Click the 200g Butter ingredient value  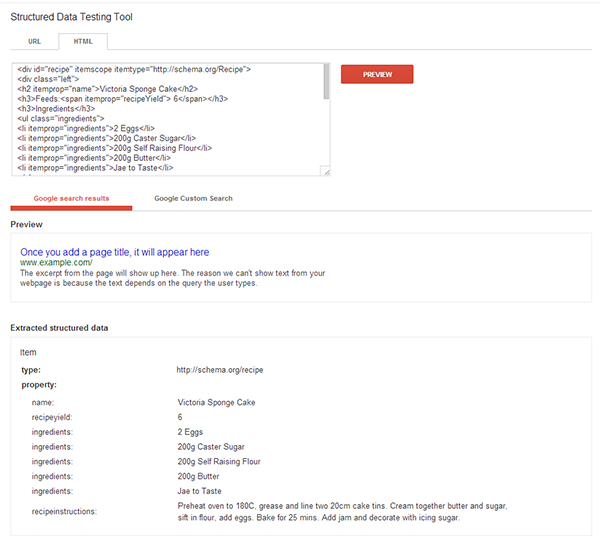pyautogui.click(x=198, y=476)
